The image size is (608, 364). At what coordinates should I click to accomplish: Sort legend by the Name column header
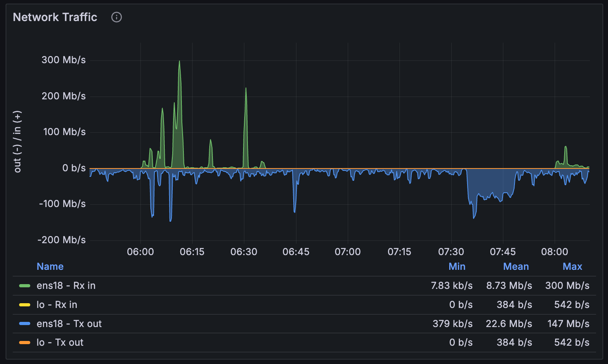[50, 266]
